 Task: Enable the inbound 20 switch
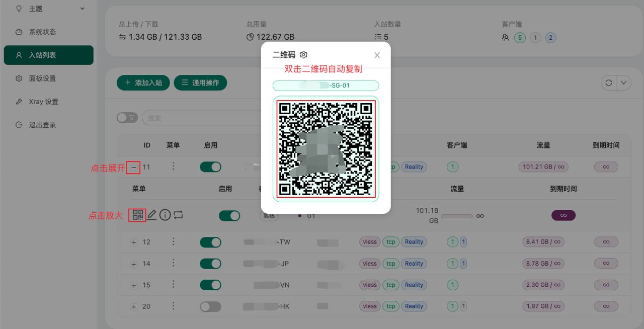(210, 306)
